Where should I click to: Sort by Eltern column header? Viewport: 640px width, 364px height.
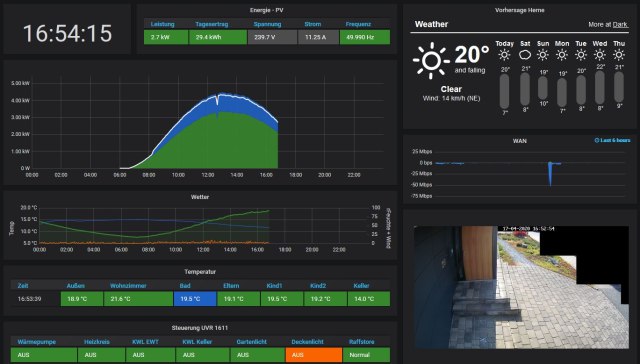click(x=231, y=286)
